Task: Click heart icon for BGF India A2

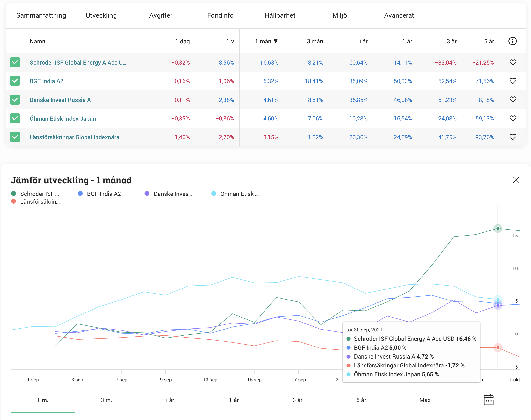Action: pyautogui.click(x=513, y=81)
